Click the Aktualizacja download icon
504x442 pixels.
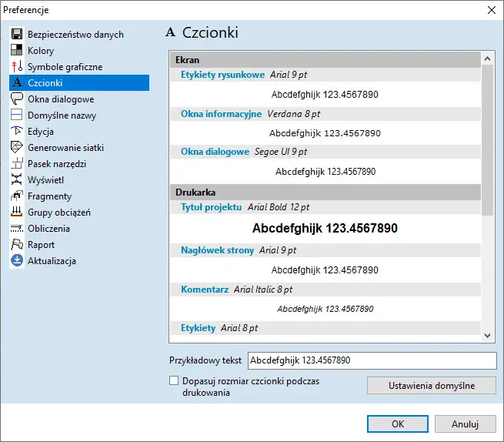pyautogui.click(x=17, y=261)
